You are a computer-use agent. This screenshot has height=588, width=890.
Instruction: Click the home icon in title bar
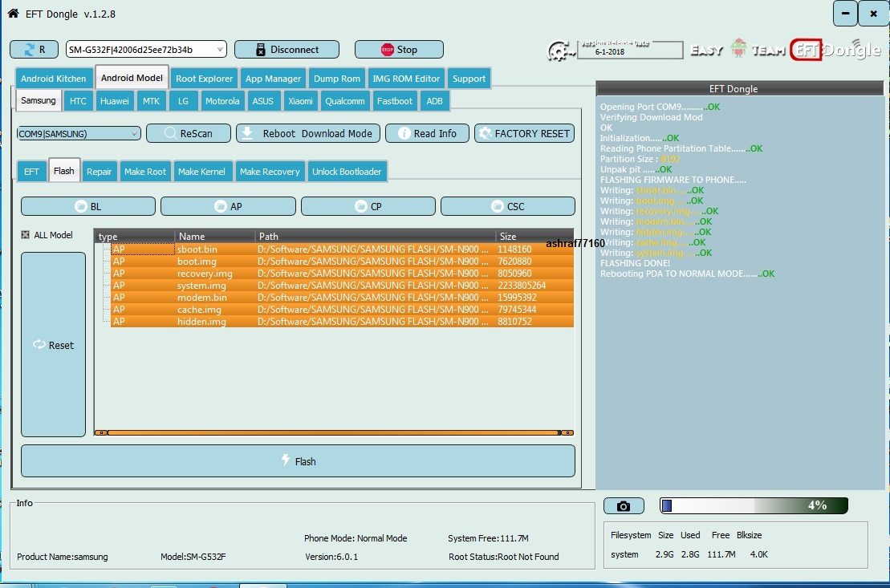(x=13, y=13)
